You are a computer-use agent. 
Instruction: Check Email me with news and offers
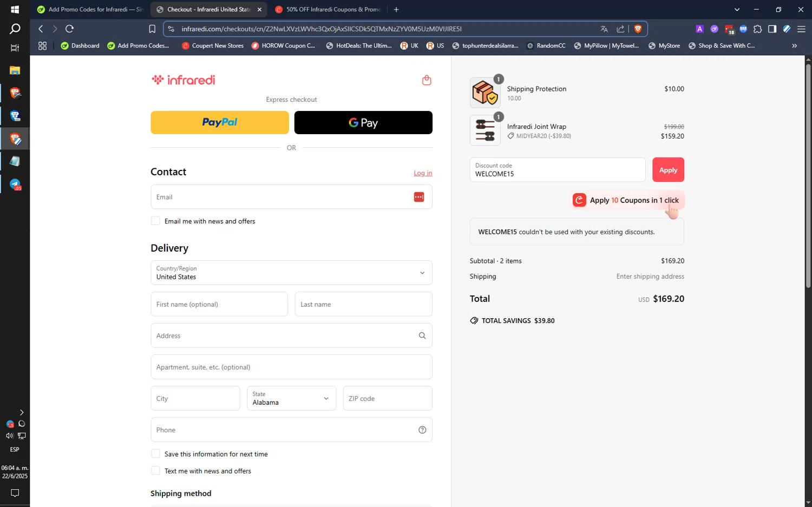pyautogui.click(x=155, y=221)
